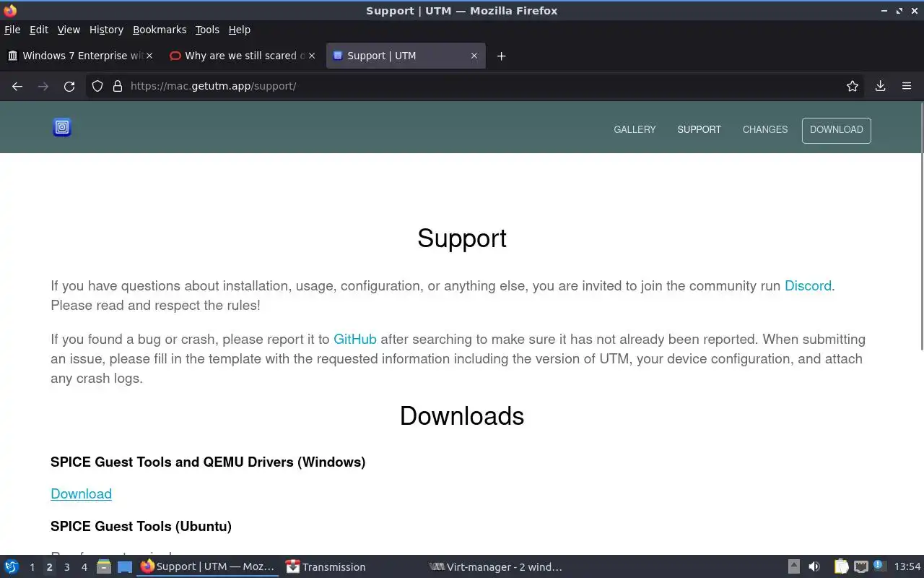
Task: Click the 'Downloads' section heading
Action: (462, 416)
